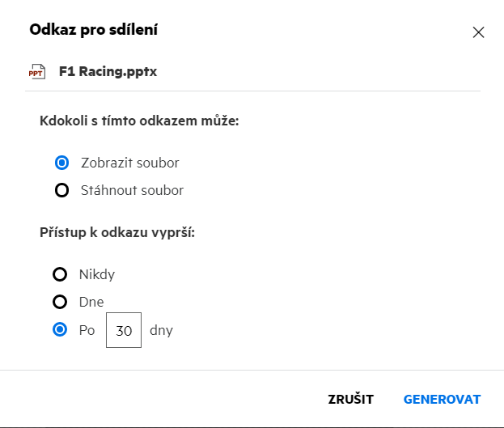504x428 pixels.
Task: Click the Nikdy label text
Action: [97, 274]
